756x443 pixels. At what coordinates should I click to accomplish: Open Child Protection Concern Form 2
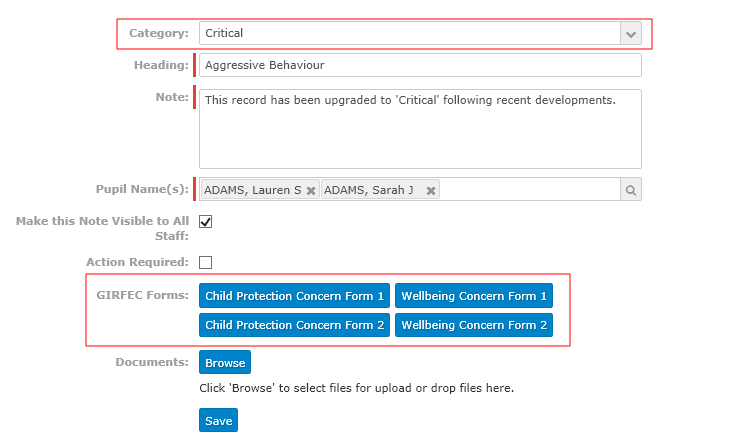(x=294, y=325)
